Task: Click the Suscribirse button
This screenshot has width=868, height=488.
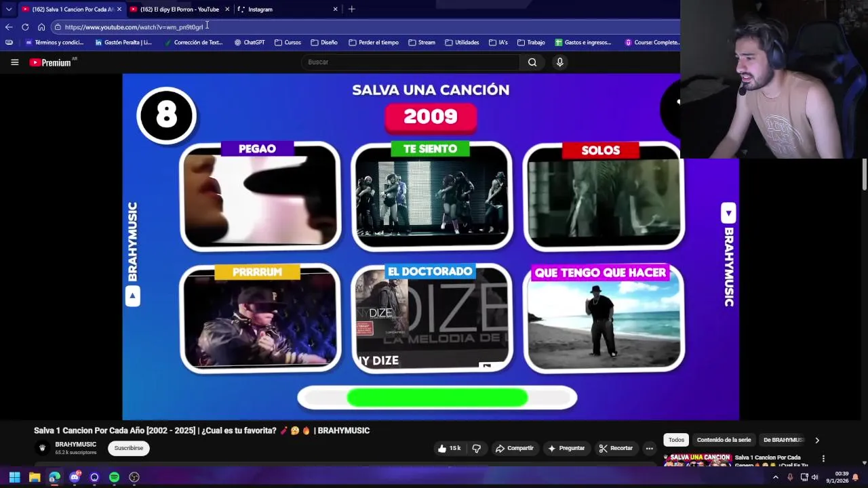Action: [x=129, y=448]
